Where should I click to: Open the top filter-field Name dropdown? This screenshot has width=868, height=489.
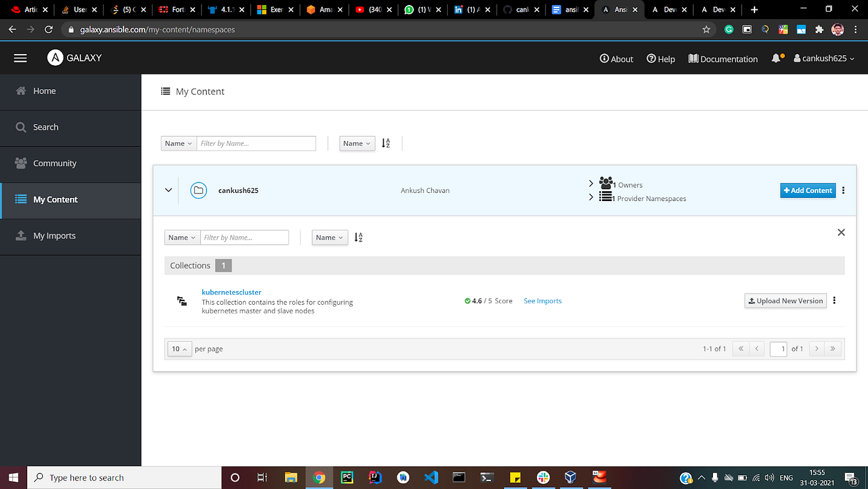point(179,143)
